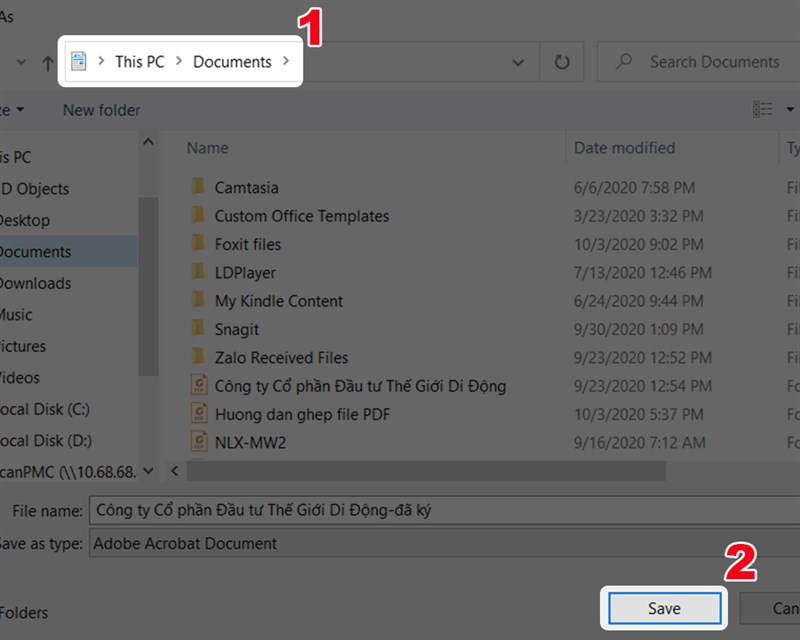The image size is (800, 640).
Task: Click the folder icon for My Kindle Content
Action: (x=196, y=300)
